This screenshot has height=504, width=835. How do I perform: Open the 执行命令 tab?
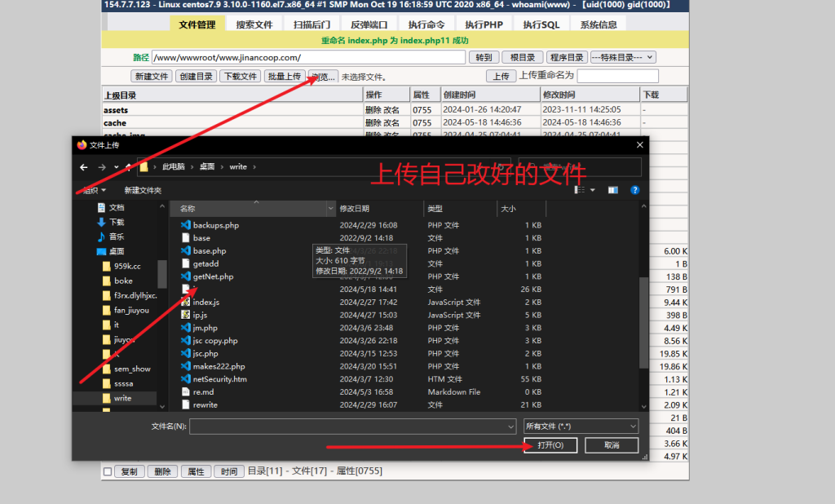click(x=426, y=24)
